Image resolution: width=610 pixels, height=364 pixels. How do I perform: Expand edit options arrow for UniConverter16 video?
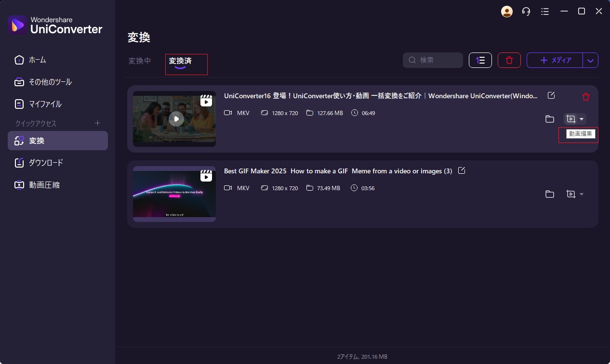(x=582, y=119)
